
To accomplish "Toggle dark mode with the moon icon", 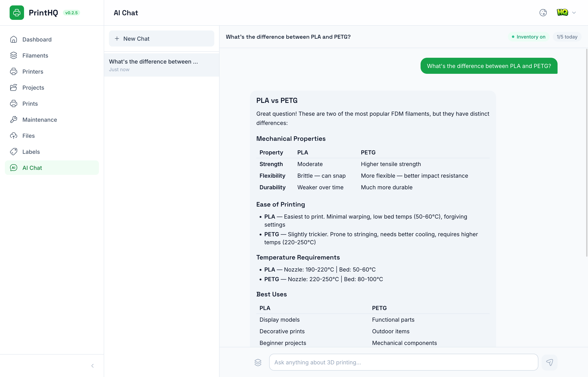I will pos(543,12).
